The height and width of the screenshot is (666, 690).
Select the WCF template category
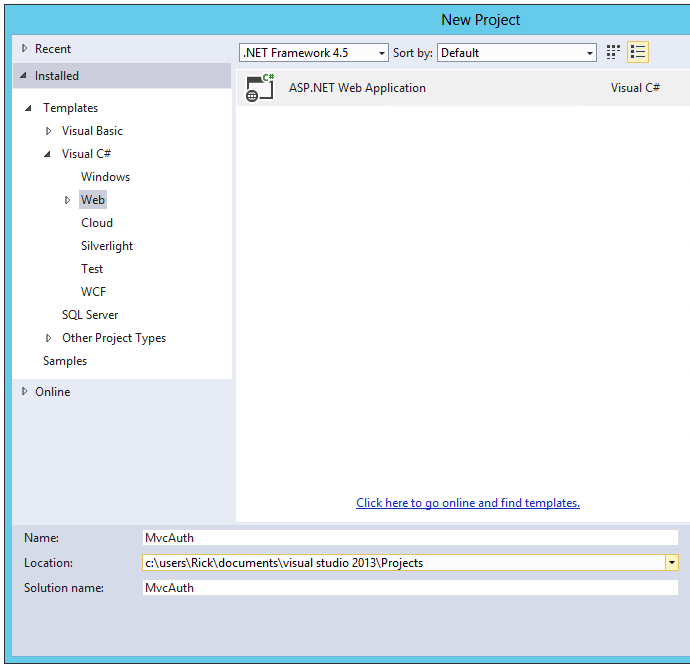[x=93, y=292]
